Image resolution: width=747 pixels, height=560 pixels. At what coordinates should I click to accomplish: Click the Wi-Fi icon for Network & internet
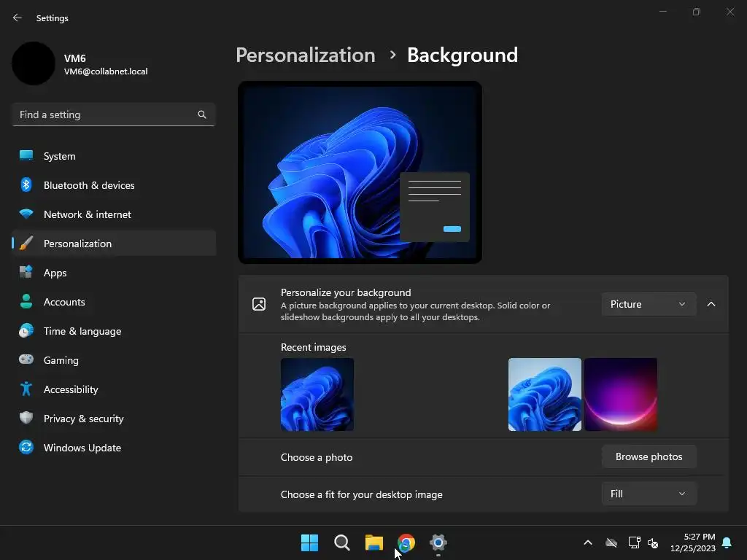[x=26, y=214]
